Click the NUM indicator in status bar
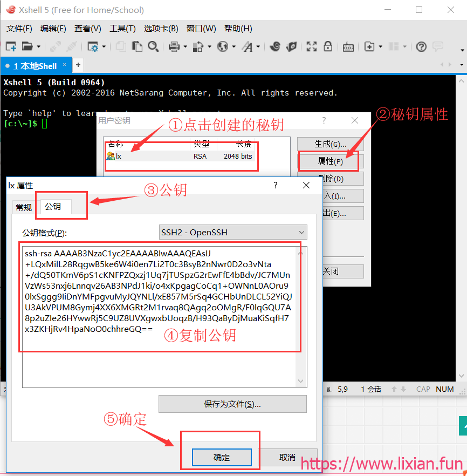 (x=445, y=389)
